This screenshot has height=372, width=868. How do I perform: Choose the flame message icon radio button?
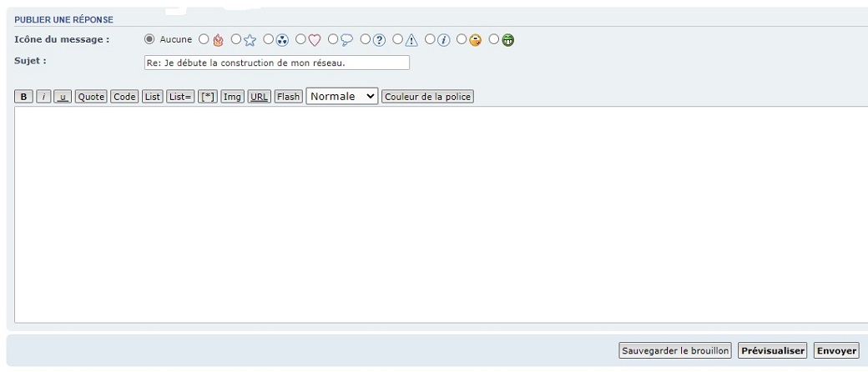(x=204, y=39)
